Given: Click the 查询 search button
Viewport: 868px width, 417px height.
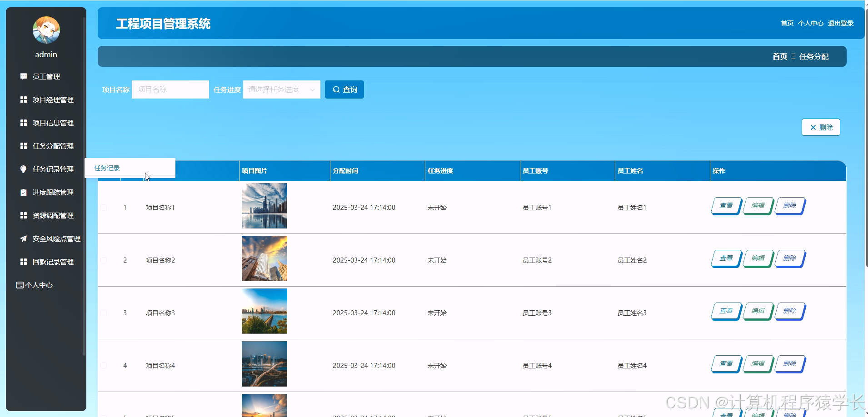Looking at the screenshot, I should tap(344, 89).
